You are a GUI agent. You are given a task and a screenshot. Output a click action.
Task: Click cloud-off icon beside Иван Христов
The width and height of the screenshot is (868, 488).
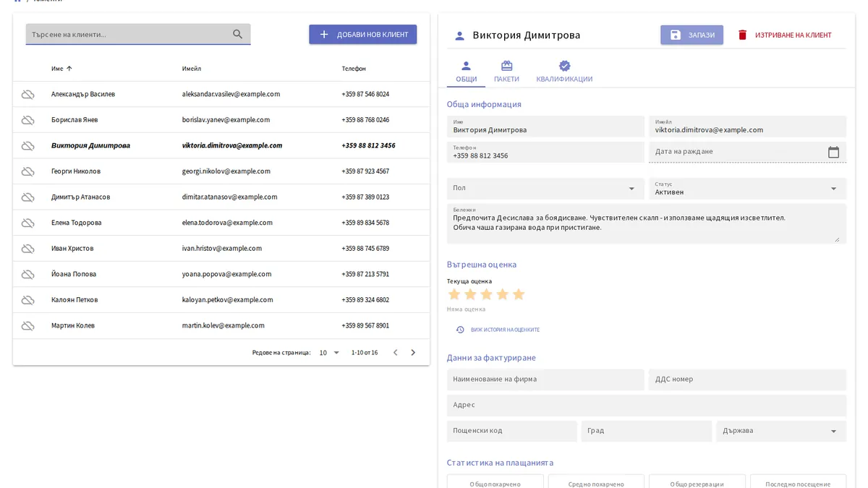[x=27, y=249]
